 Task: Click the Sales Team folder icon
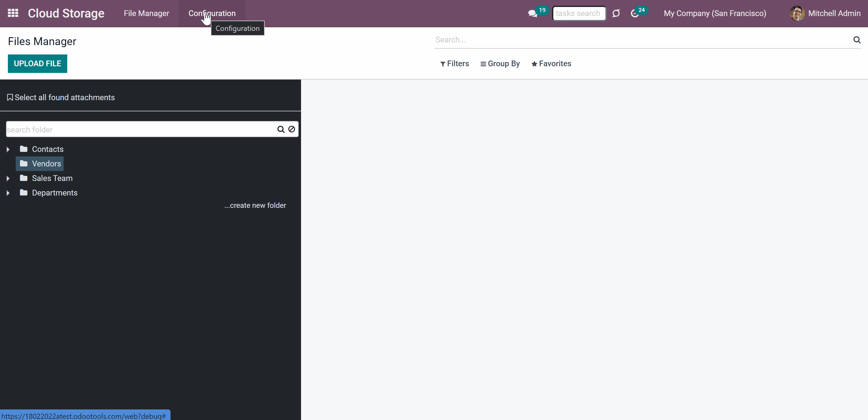24,178
